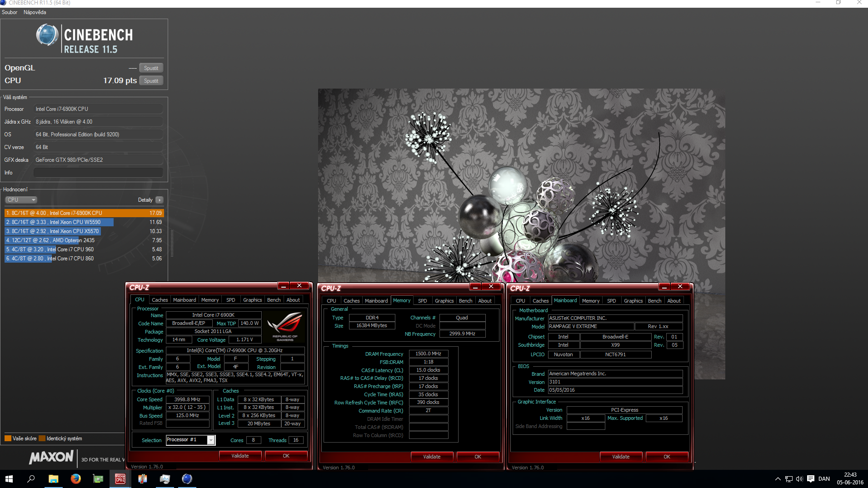868x488 pixels.
Task: Open Graphics tab in CPU-Z Mainboard window
Action: 634,301
